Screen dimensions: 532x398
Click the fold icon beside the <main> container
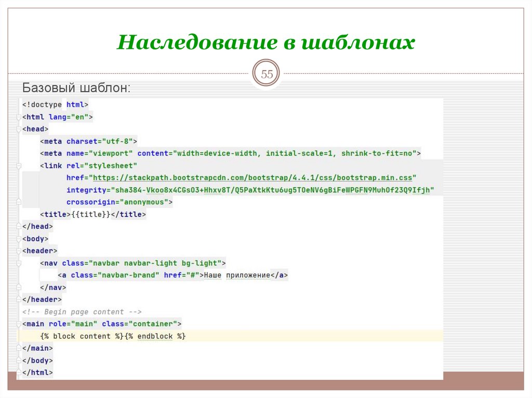coord(19,324)
